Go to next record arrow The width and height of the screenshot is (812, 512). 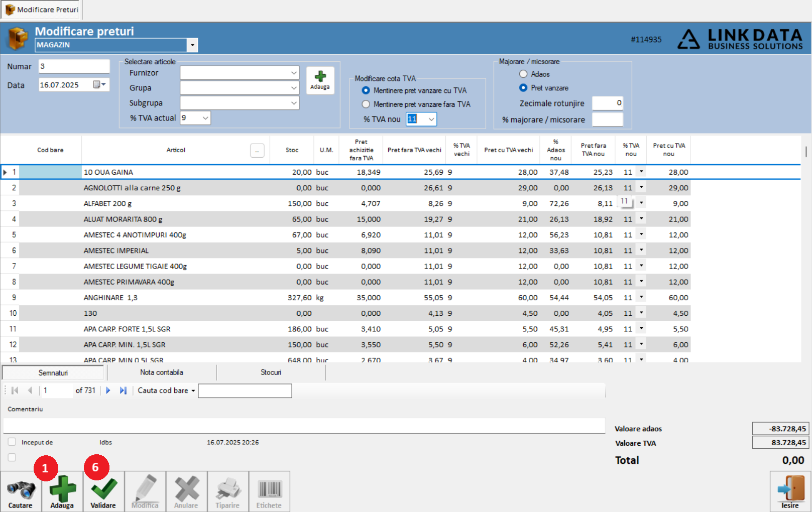point(108,391)
